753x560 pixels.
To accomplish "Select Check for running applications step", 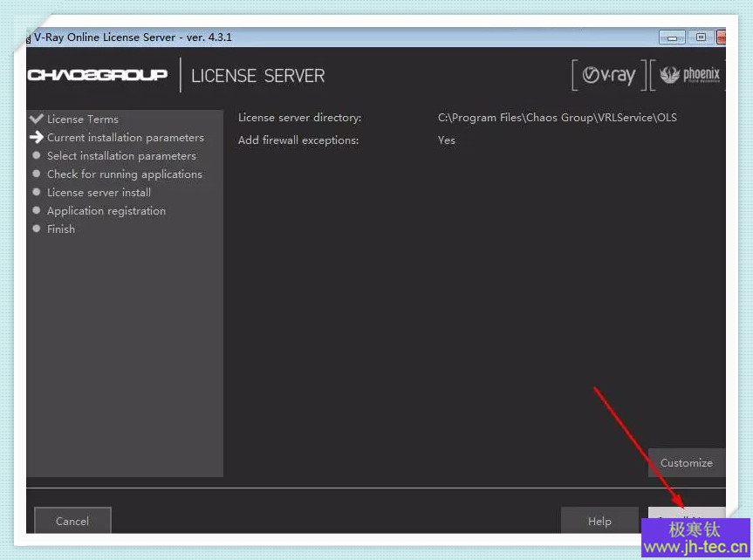I will [125, 174].
